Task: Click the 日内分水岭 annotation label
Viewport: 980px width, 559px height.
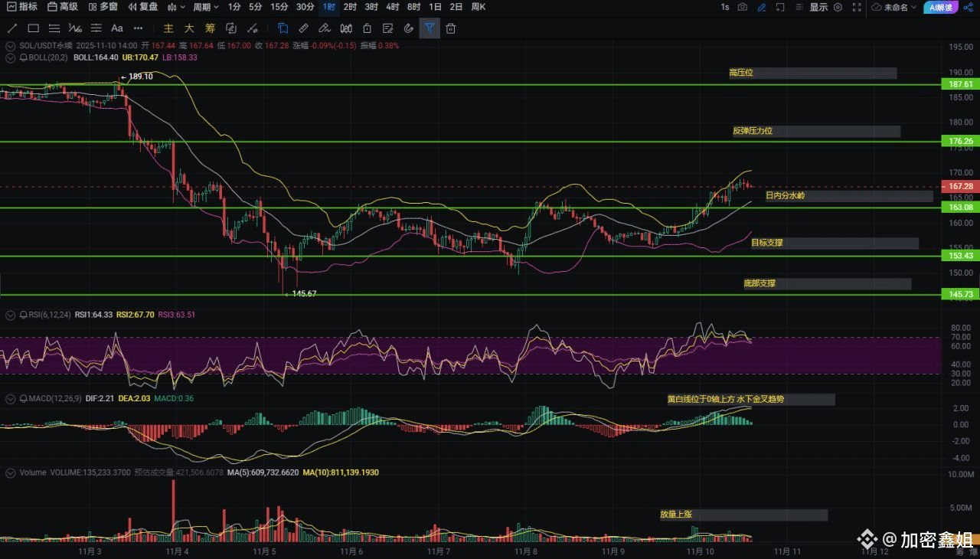Action: (785, 196)
